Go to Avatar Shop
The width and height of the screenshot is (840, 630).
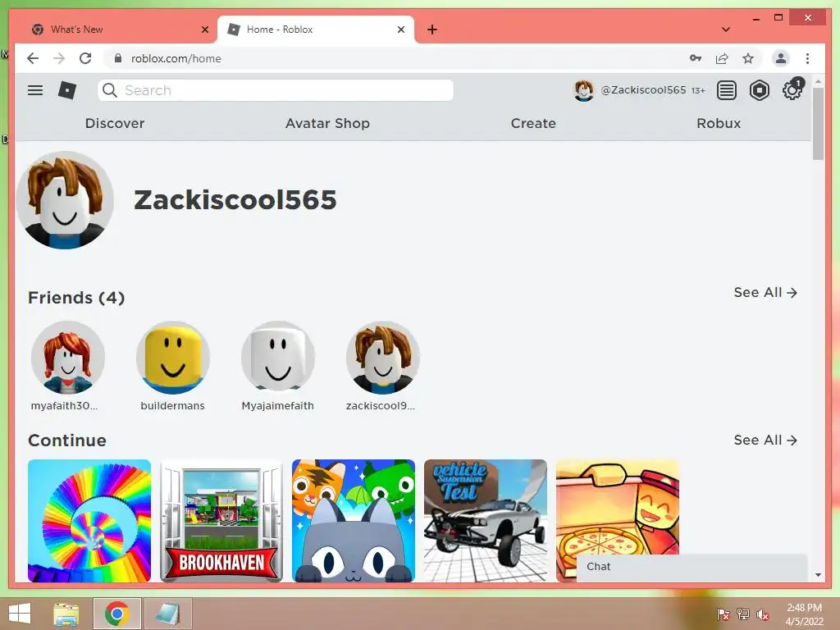[x=327, y=123]
